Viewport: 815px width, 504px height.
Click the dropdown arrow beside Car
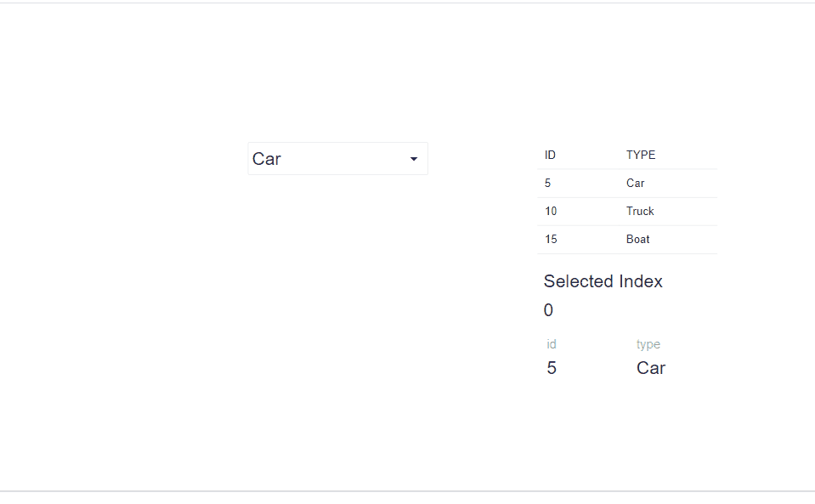coord(414,159)
